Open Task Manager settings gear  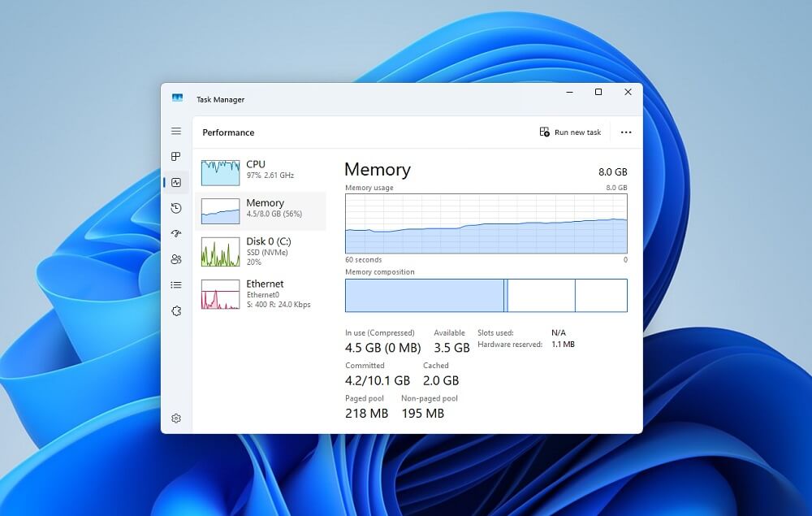(x=176, y=418)
